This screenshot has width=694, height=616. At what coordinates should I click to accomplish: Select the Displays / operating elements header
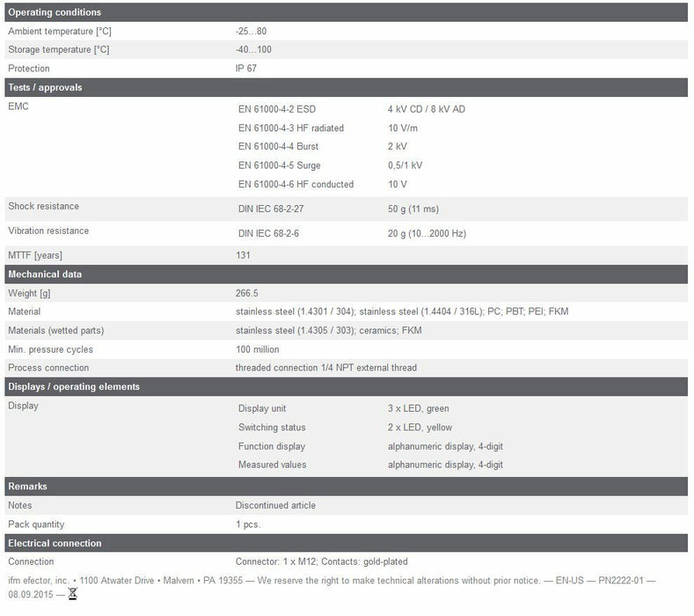coord(74,386)
